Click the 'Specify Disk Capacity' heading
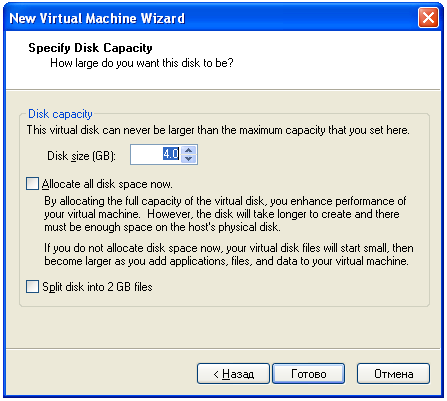Screen dimensions: 447x401 pos(90,48)
